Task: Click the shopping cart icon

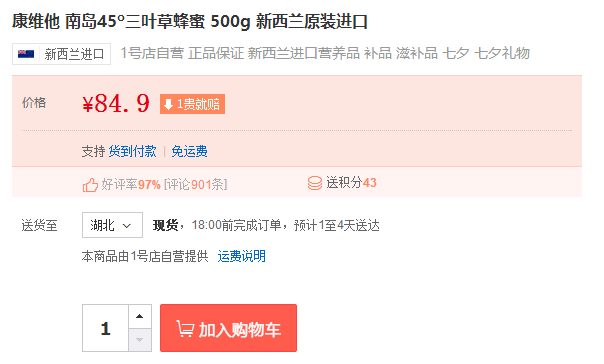Action: (185, 329)
